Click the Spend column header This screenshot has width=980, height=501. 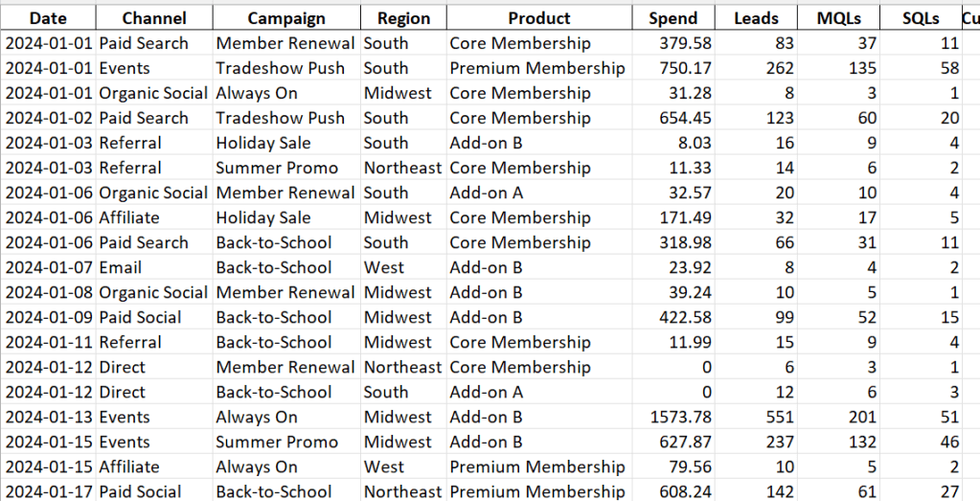click(x=673, y=18)
